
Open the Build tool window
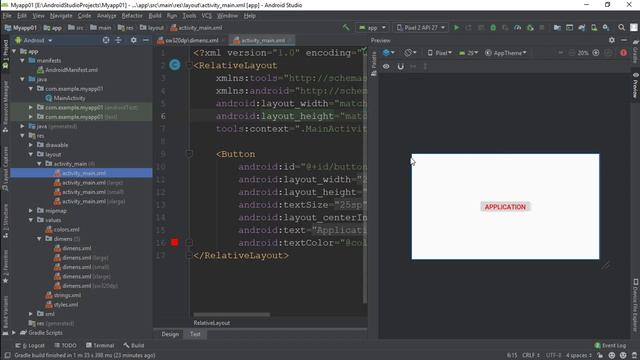pos(134,345)
